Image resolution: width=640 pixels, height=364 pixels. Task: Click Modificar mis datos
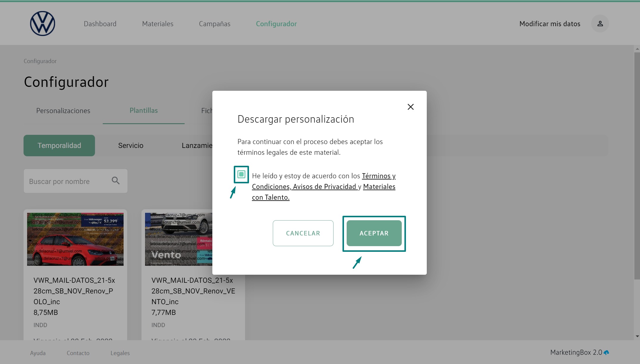coord(549,24)
